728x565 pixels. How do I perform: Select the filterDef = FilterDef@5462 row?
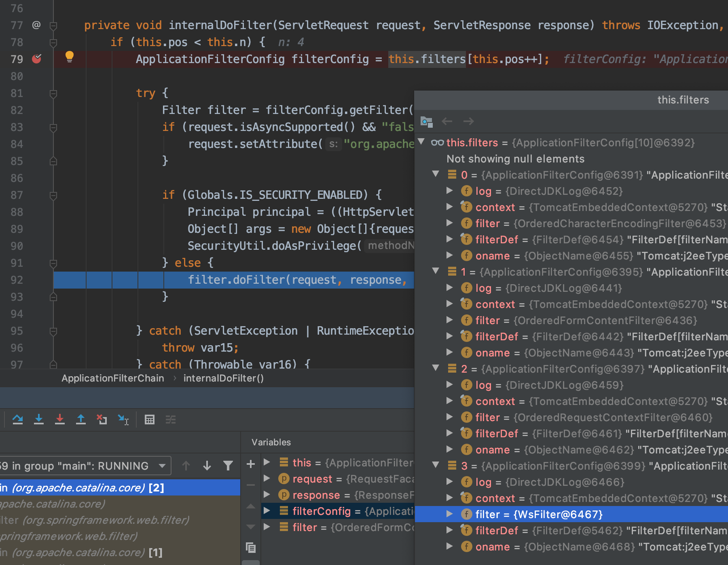[571, 531]
